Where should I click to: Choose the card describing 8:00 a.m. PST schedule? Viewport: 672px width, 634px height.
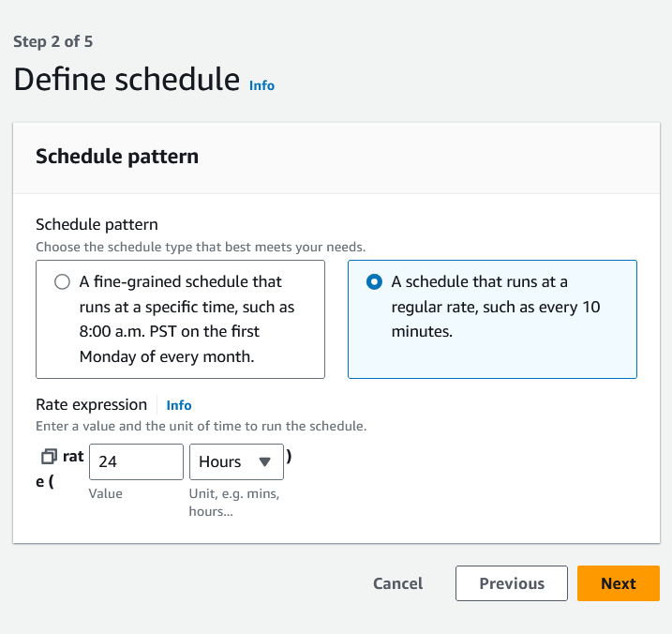[181, 319]
